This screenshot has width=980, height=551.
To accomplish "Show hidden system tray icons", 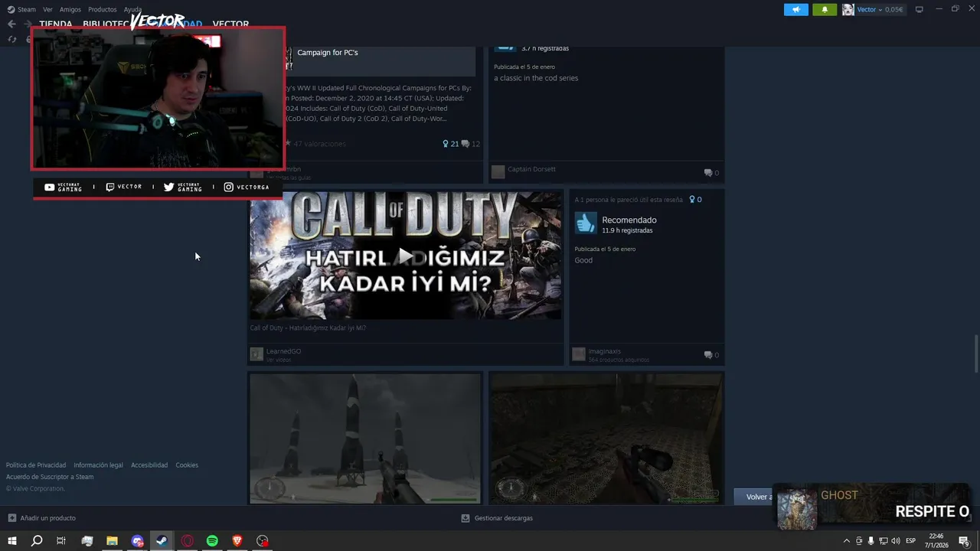I will click(846, 541).
